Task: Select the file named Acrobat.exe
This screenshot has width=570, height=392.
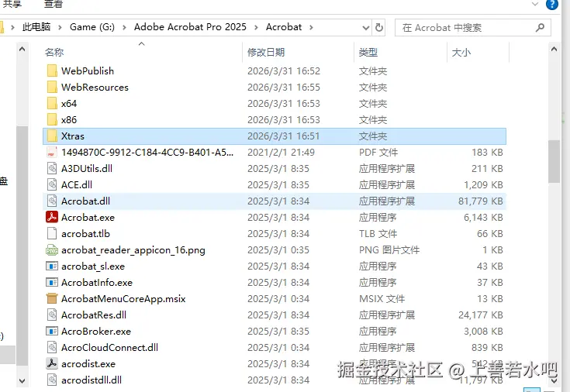Action: pos(88,218)
